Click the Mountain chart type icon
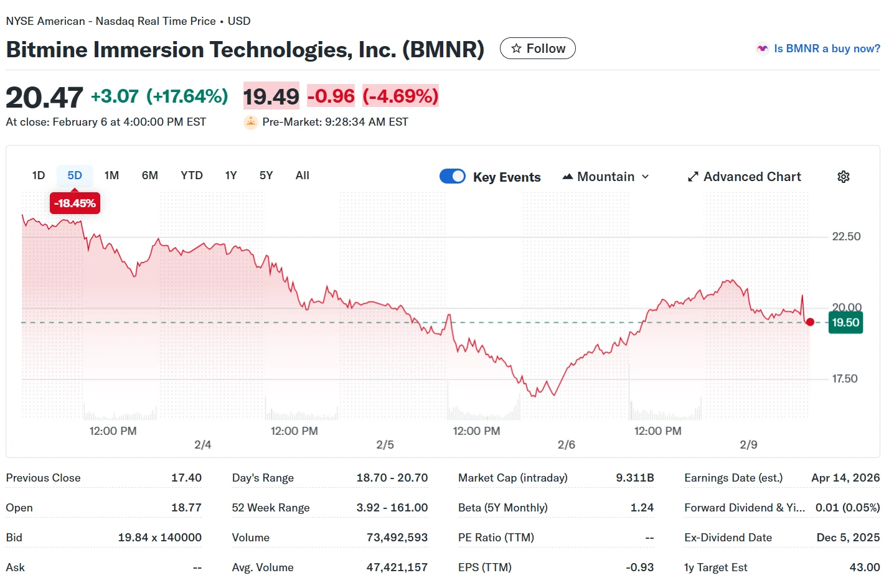894x588 pixels. click(x=567, y=177)
